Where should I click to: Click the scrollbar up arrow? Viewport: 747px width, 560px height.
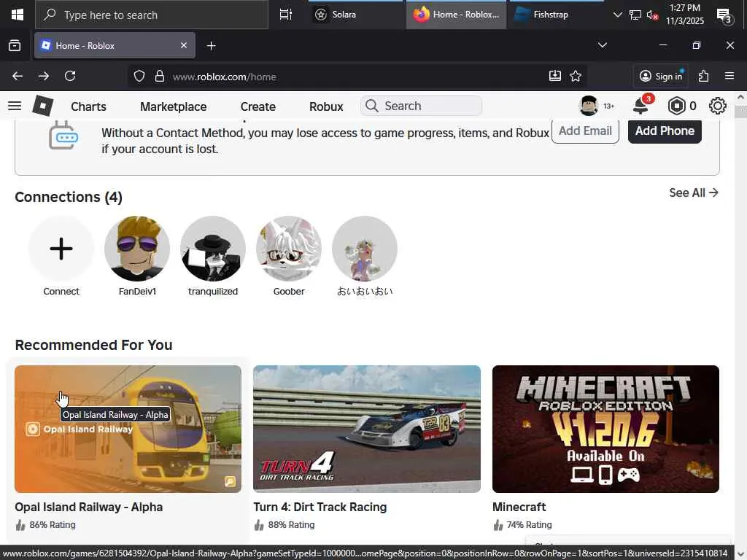741,97
